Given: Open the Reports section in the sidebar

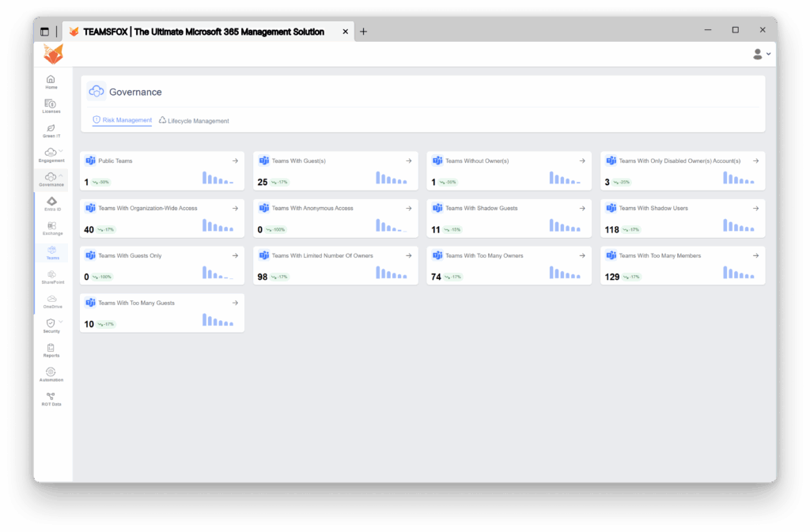Looking at the screenshot, I should click(51, 350).
